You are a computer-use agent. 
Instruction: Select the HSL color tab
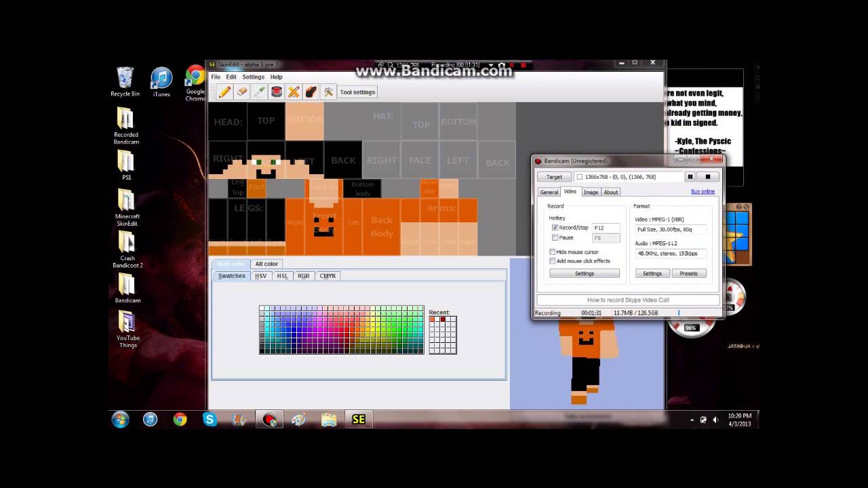tap(283, 276)
